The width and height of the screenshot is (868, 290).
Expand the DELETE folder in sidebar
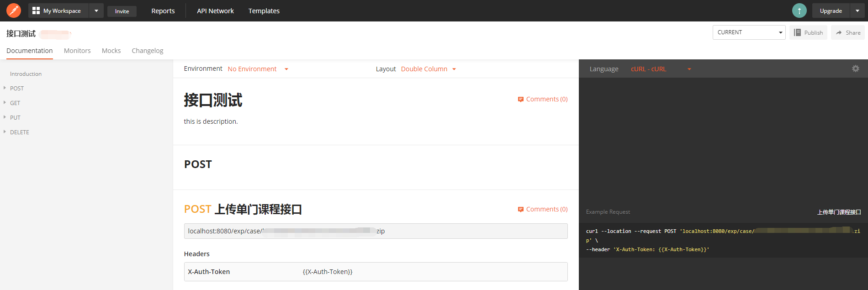[x=5, y=132]
